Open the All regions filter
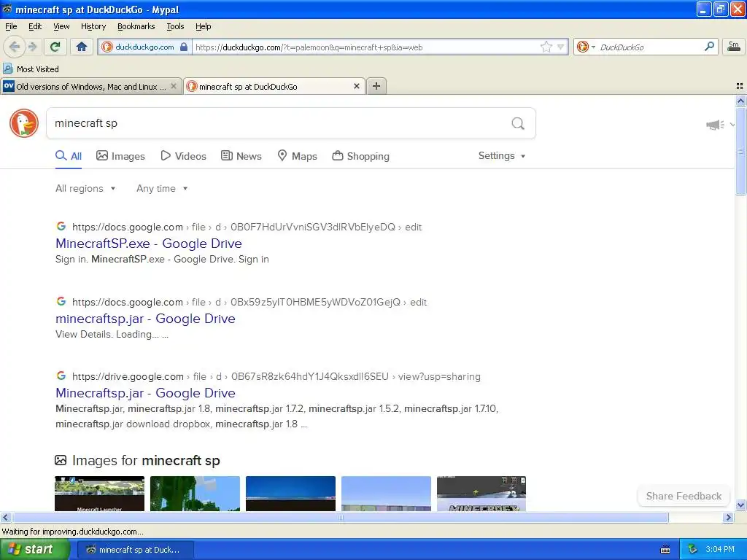The height and width of the screenshot is (560, 747). click(x=86, y=188)
